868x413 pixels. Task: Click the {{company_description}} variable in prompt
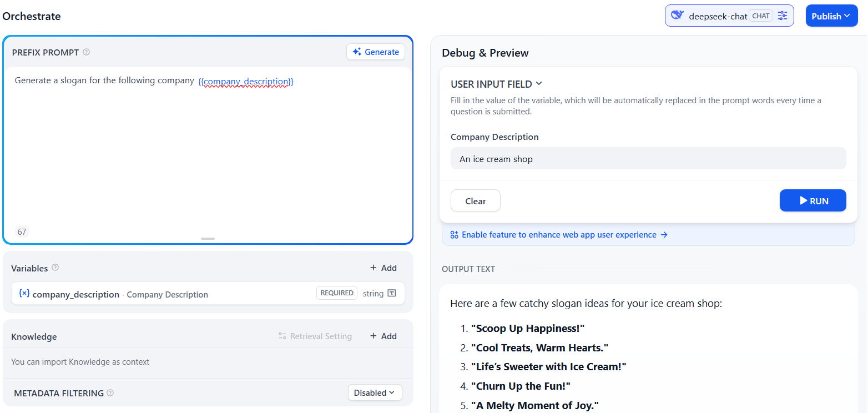(246, 82)
